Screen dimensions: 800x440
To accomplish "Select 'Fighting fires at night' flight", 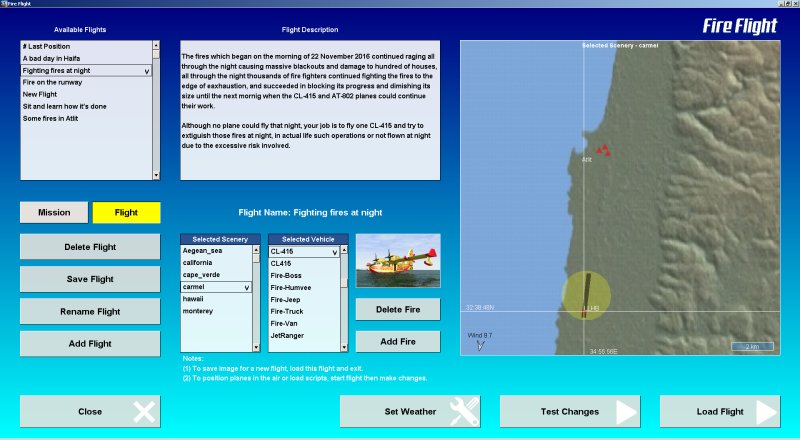I will (86, 70).
